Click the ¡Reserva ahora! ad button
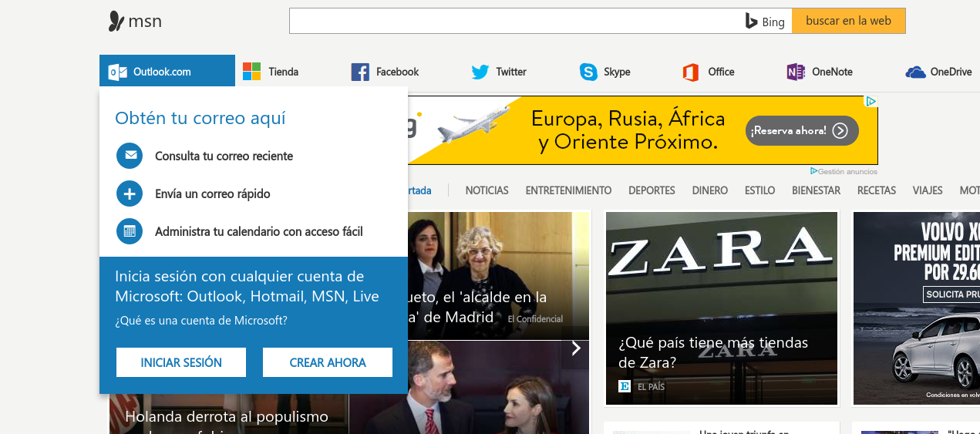 802,131
